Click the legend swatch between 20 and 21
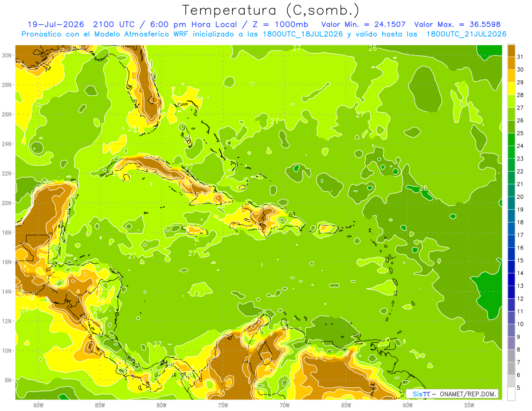This screenshot has width=532, height=411. pos(511,191)
